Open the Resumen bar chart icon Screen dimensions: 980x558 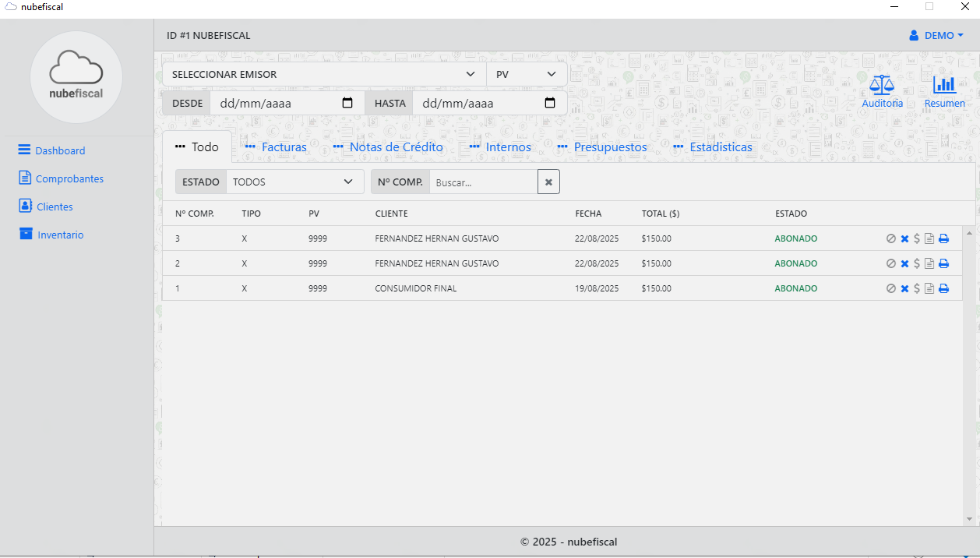[944, 86]
